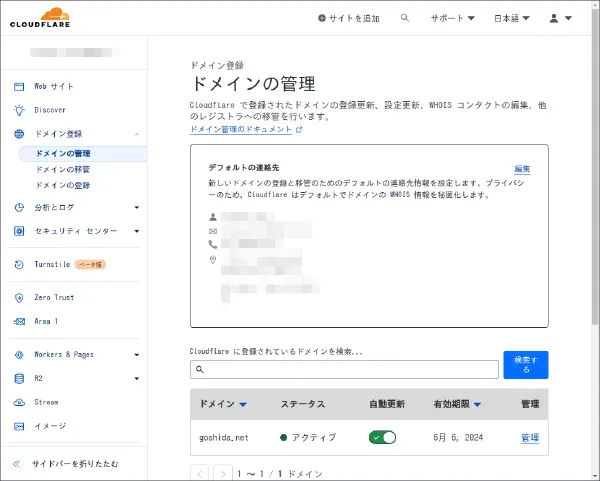This screenshot has height=481, width=600.
Task: Click the contact phone icon
Action: (x=213, y=244)
